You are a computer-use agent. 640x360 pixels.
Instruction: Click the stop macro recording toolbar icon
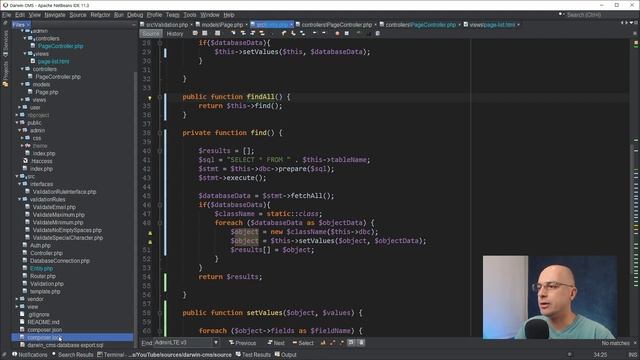click(x=347, y=33)
